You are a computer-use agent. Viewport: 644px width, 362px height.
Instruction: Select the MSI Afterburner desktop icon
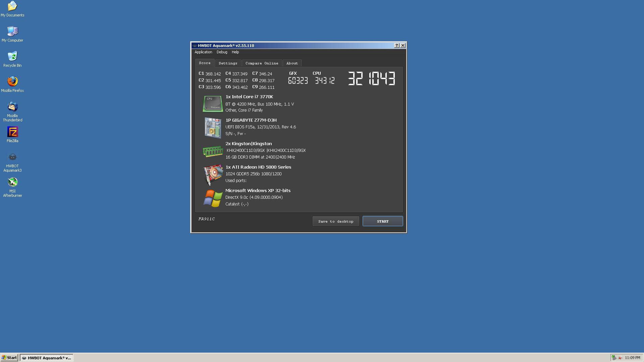click(12, 187)
